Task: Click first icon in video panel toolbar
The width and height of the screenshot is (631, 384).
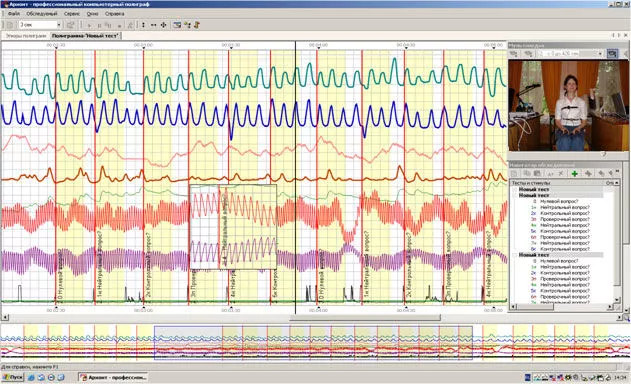Action: coord(514,54)
